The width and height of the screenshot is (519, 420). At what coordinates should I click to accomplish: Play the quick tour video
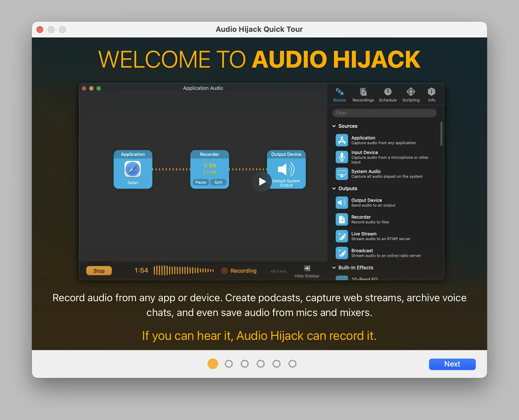tap(262, 181)
